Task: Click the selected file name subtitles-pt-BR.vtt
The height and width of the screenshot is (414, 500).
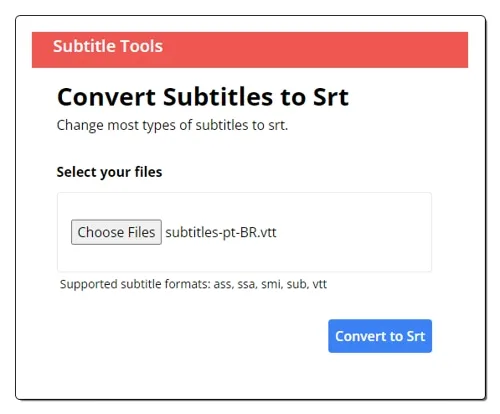Action: pos(221,232)
